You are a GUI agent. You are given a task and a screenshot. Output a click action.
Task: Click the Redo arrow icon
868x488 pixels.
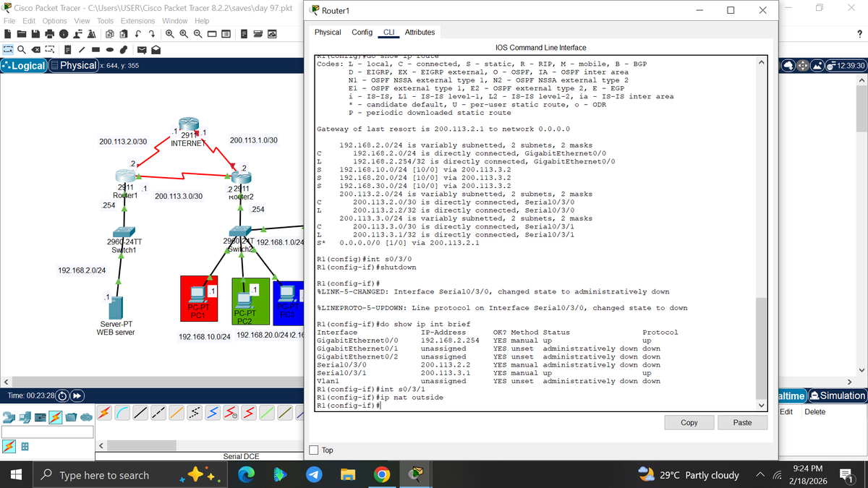(x=152, y=34)
